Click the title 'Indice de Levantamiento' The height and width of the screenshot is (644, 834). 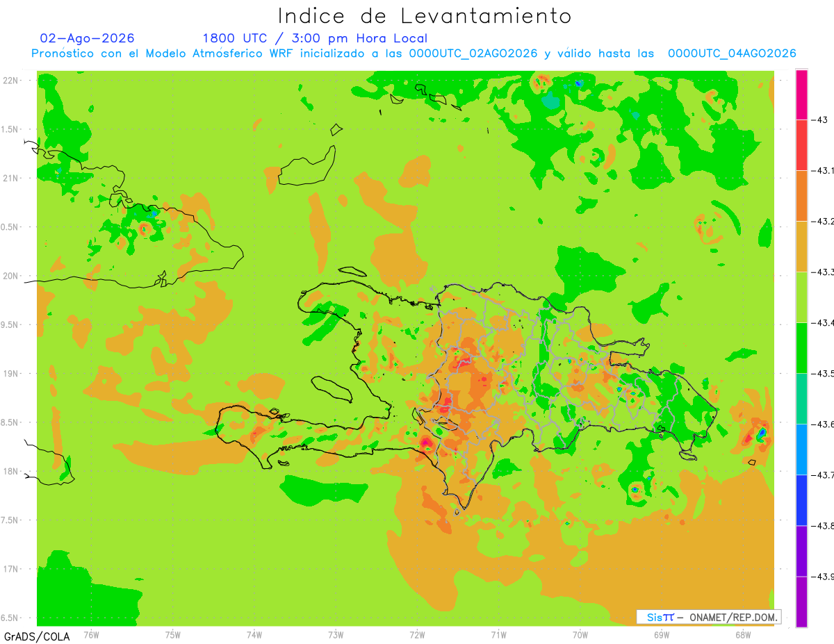425,16
